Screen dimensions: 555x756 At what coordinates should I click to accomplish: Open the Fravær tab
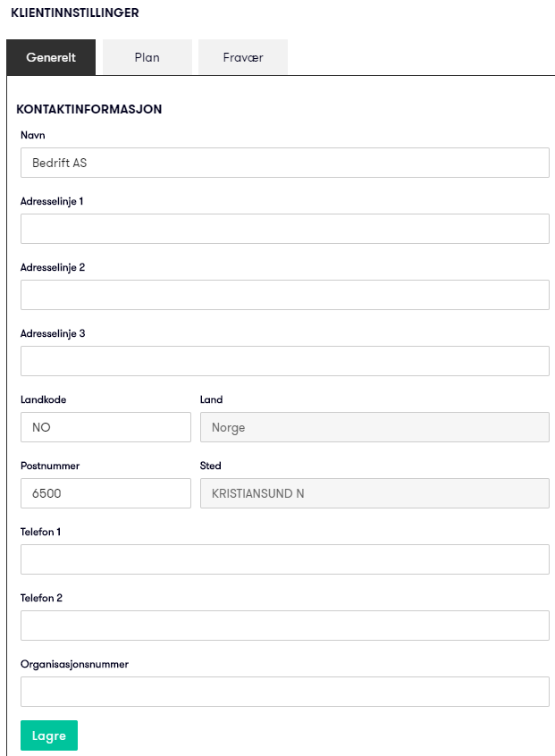point(243,57)
